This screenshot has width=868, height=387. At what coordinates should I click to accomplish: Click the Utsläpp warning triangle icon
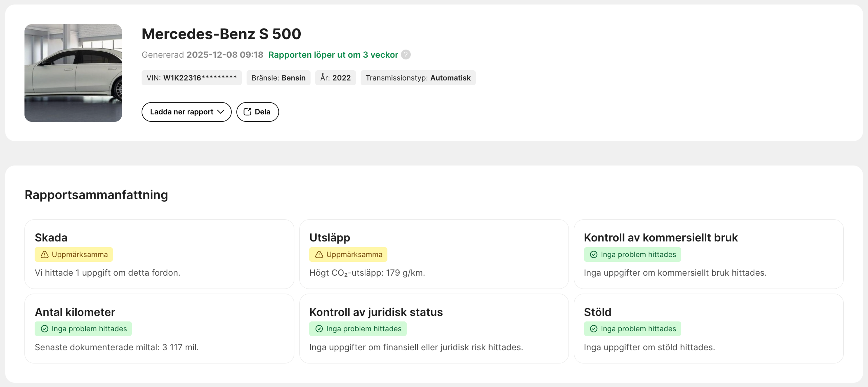click(x=319, y=254)
